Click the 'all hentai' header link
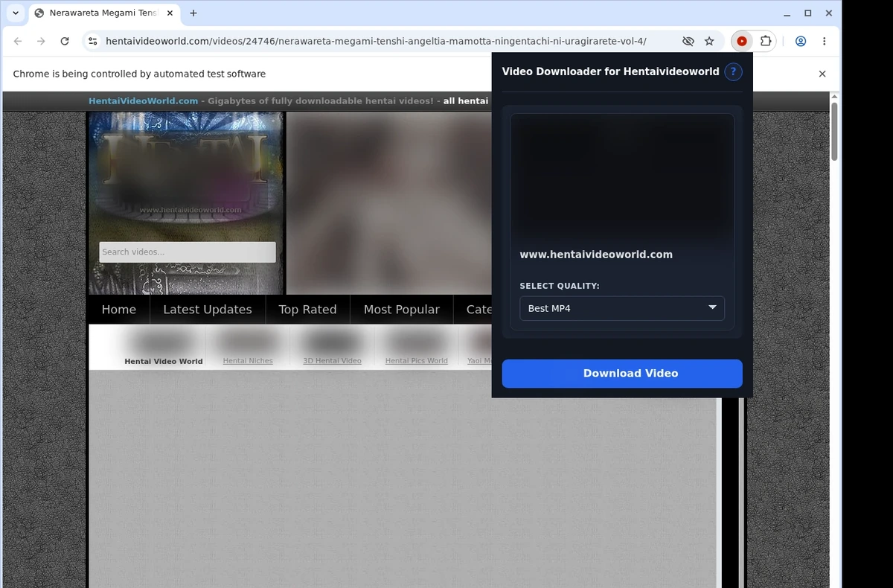Screen dimensions: 893x588 466,101
